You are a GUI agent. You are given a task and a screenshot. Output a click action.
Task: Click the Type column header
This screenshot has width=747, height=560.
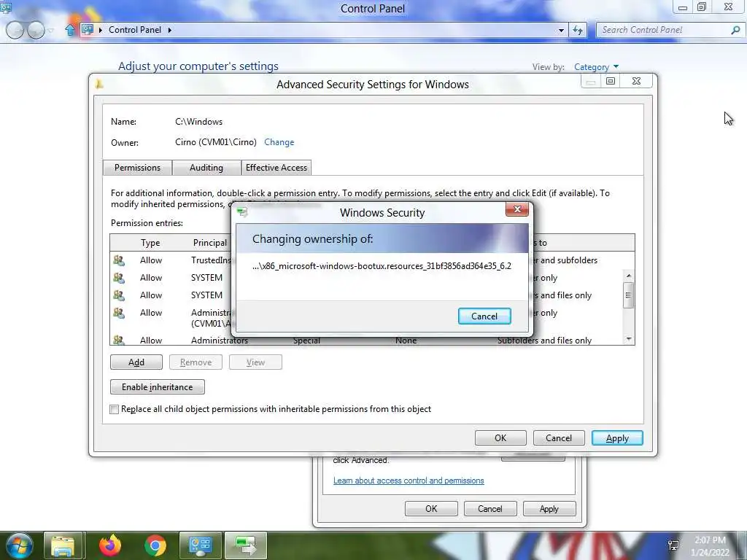click(150, 243)
